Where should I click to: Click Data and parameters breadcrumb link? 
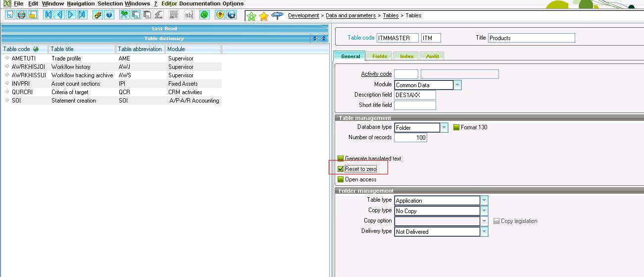pos(350,15)
